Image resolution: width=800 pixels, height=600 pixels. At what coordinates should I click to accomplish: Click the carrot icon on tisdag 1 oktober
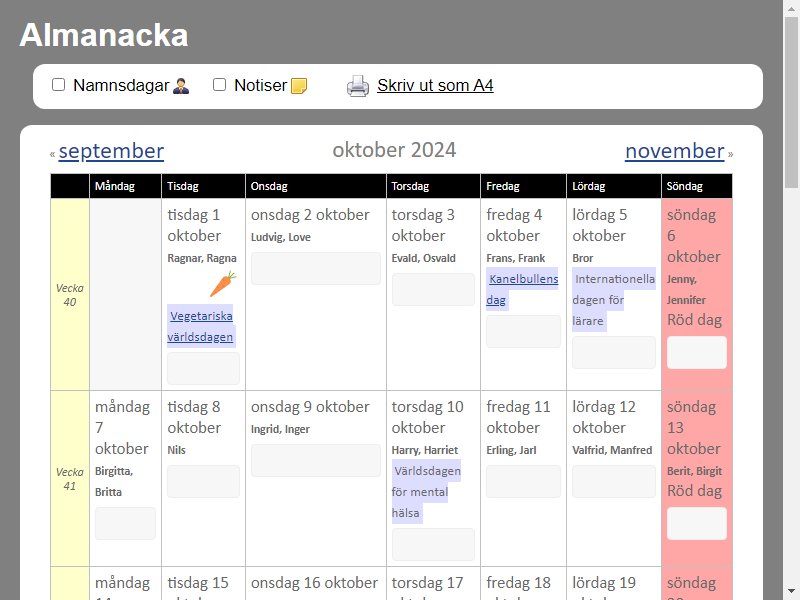[x=222, y=284]
